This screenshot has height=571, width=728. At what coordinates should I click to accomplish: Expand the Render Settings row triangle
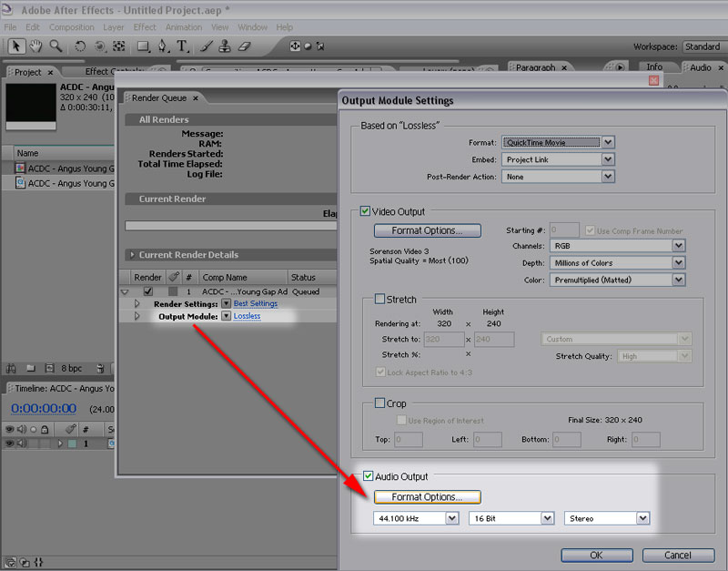pos(137,303)
